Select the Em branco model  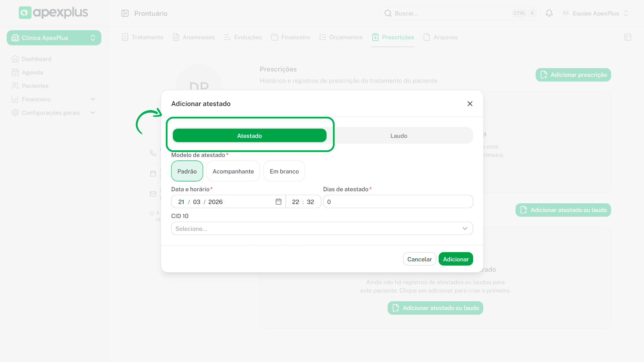(x=284, y=171)
